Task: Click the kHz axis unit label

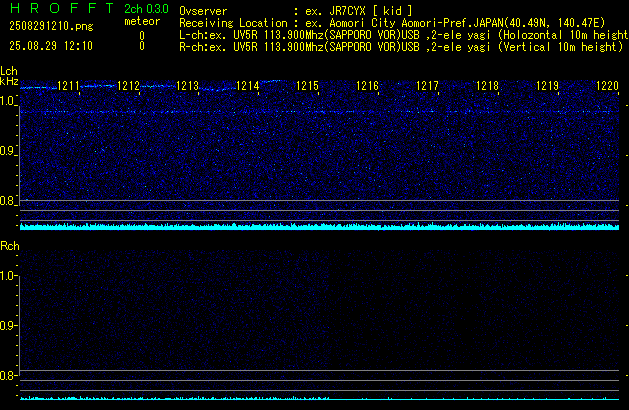Action: [9, 81]
